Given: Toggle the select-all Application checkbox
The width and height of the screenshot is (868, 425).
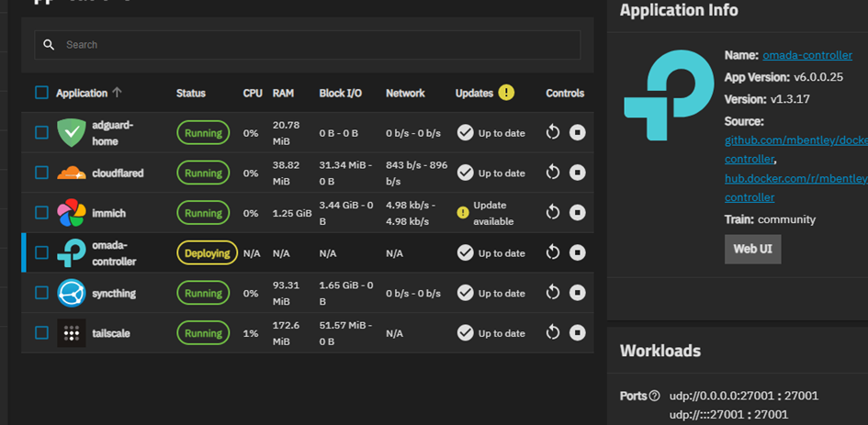Looking at the screenshot, I should pyautogui.click(x=41, y=93).
